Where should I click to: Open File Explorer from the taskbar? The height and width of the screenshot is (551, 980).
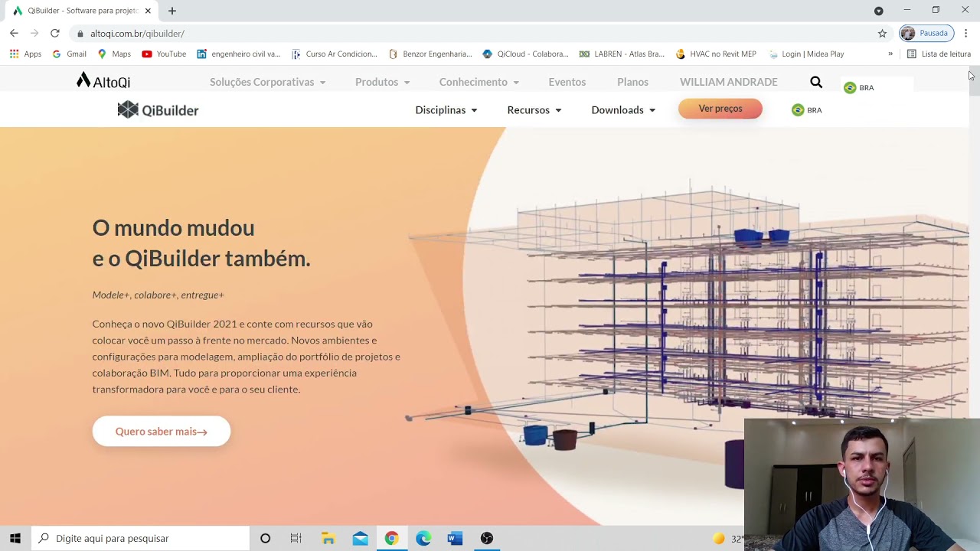328,538
